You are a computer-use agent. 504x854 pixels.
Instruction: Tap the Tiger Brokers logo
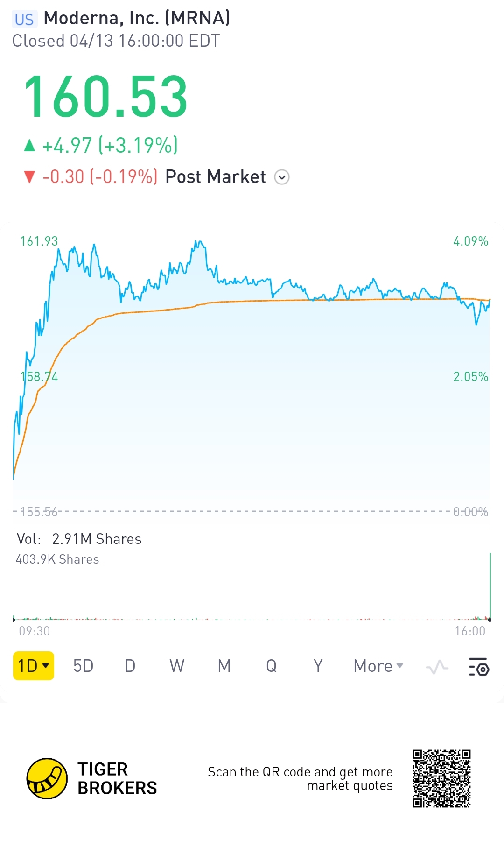47,778
